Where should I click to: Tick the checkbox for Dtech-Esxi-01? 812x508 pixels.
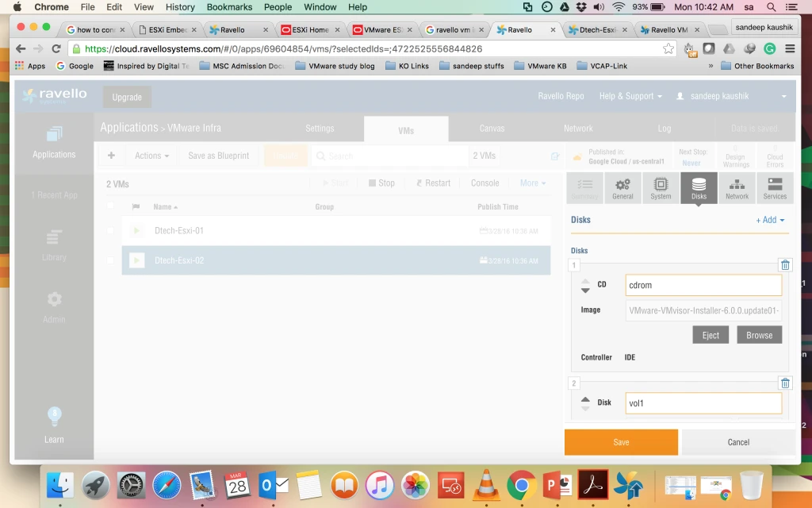pyautogui.click(x=109, y=231)
